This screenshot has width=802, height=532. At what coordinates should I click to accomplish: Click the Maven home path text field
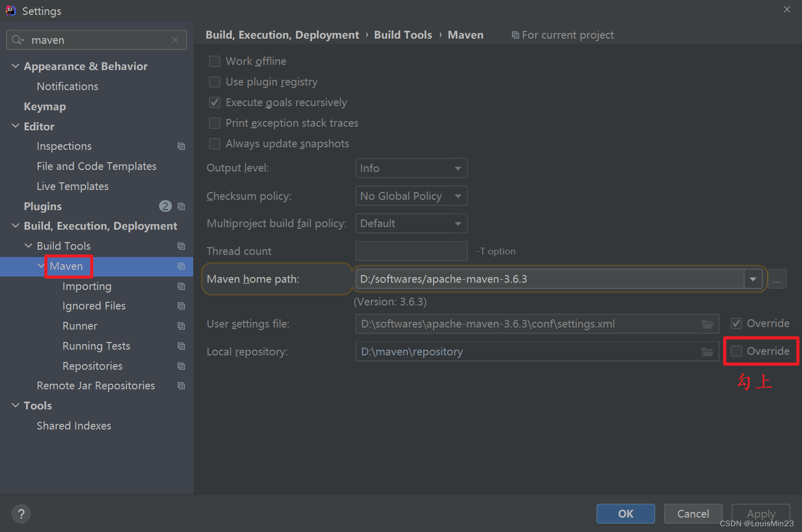pos(550,279)
